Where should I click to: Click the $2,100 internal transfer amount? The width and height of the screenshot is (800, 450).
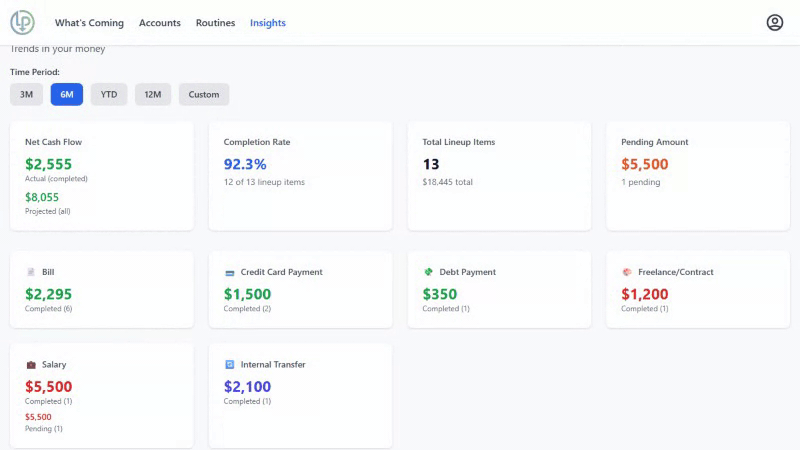pyautogui.click(x=247, y=387)
